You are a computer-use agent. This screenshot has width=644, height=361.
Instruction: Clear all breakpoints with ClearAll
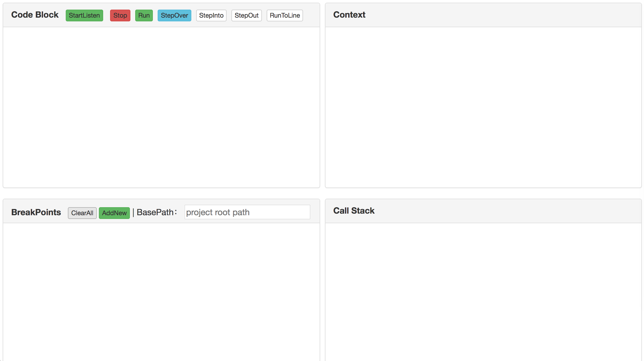82,213
